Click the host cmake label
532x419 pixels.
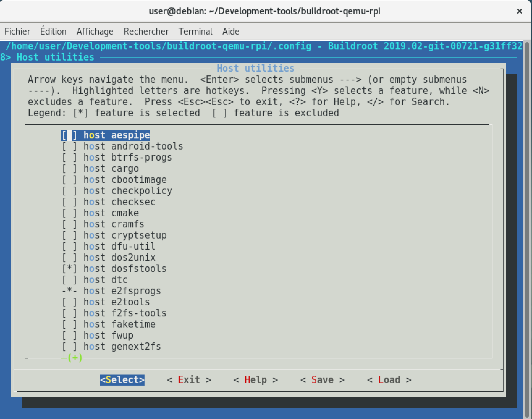tap(111, 213)
